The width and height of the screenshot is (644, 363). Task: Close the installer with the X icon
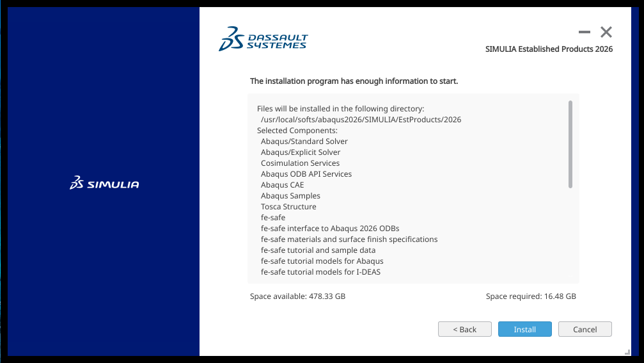click(606, 31)
